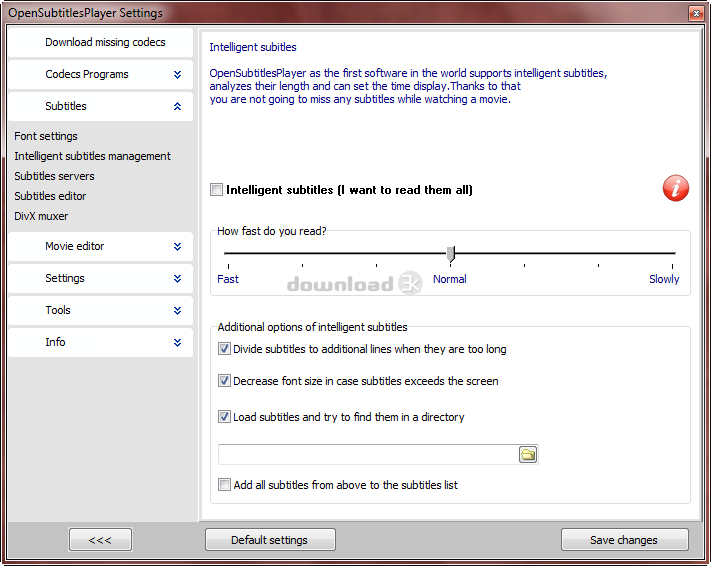Screen dimensions: 711x566
Task: Open Font settings page
Action: click(46, 136)
